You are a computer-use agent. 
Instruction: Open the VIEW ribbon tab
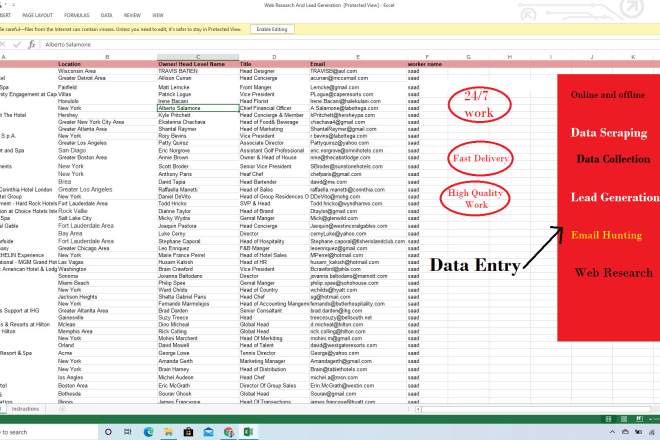pyautogui.click(x=158, y=15)
